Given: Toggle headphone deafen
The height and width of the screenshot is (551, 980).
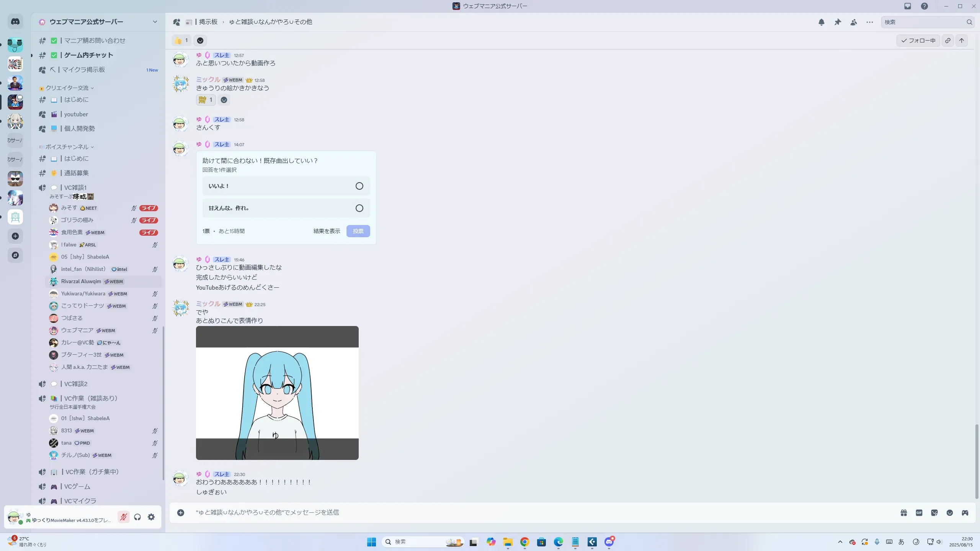Looking at the screenshot, I should click(137, 517).
